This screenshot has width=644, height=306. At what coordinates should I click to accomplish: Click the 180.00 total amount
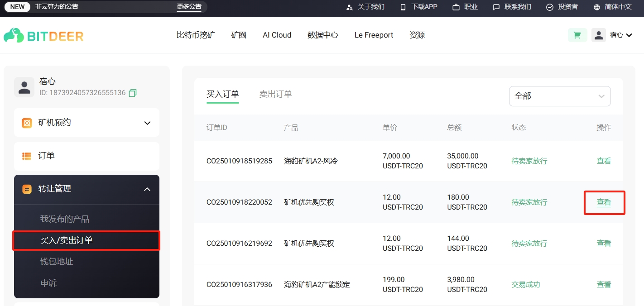pos(458,197)
